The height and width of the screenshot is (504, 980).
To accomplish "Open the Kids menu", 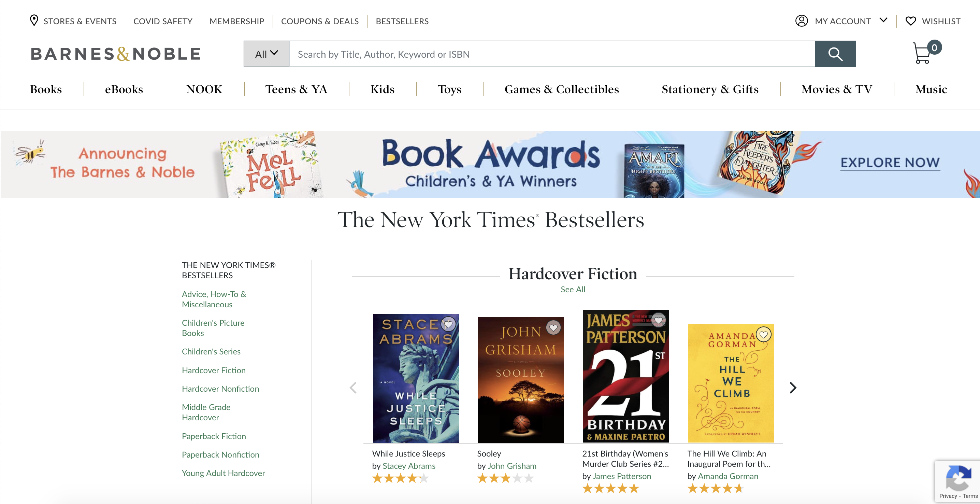I will [382, 89].
